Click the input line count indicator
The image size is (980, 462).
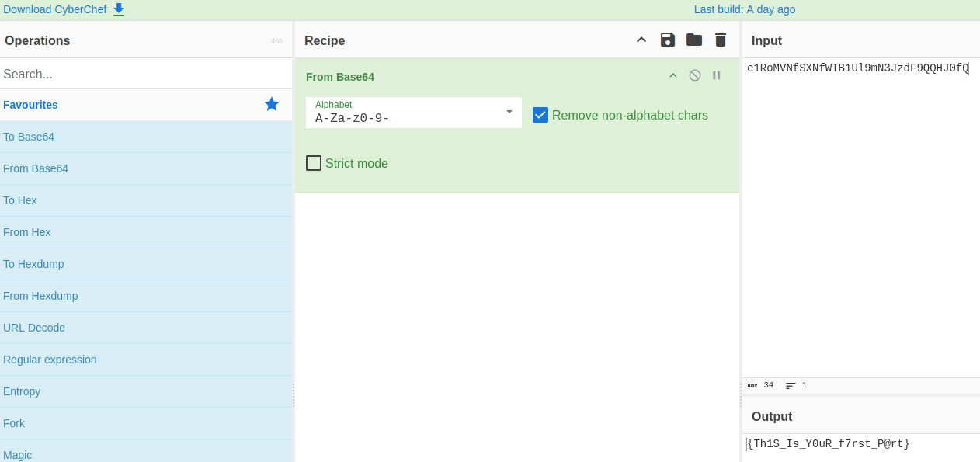pyautogui.click(x=797, y=385)
